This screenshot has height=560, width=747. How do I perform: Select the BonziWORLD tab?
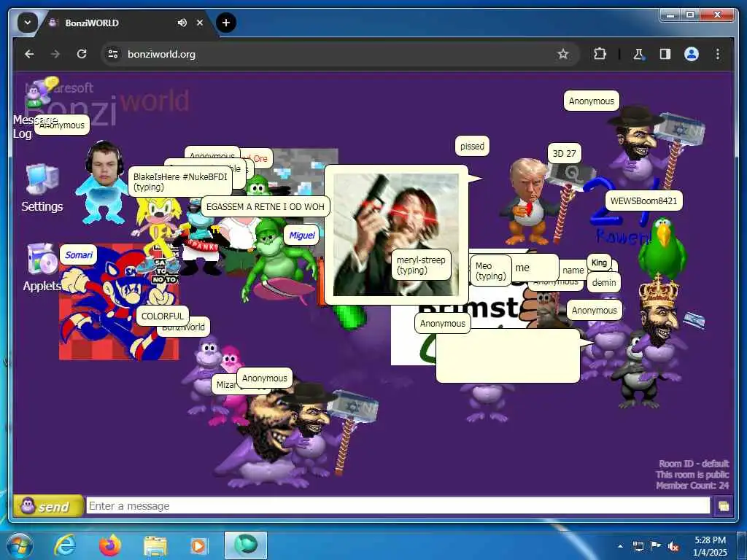[115, 23]
